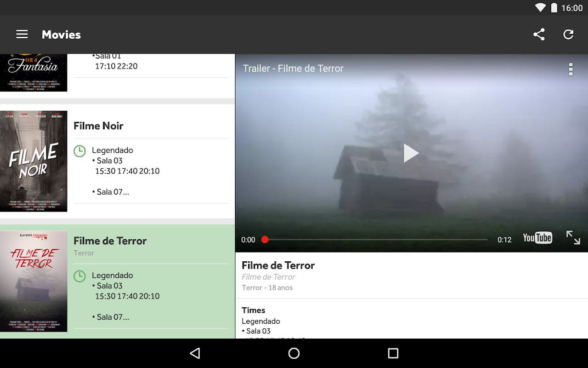Tap the Wi-Fi status icon
This screenshot has height=368, width=588.
point(540,8)
